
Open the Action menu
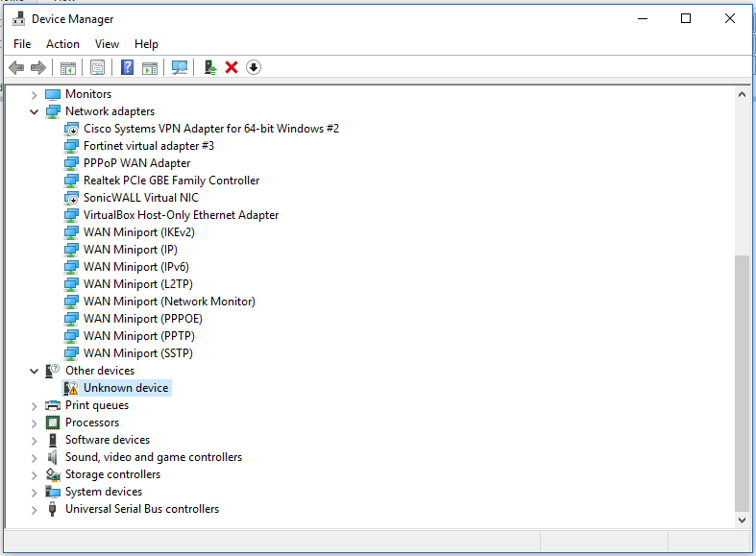[62, 44]
